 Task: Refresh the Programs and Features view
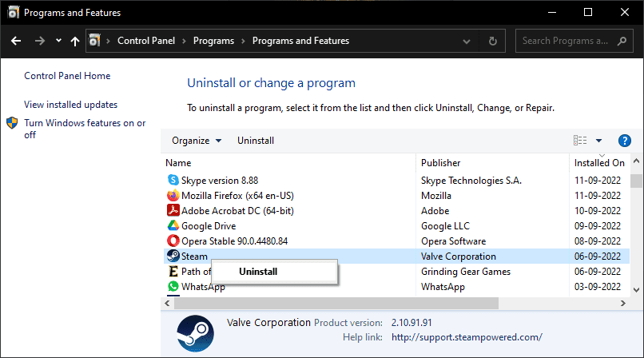point(492,41)
